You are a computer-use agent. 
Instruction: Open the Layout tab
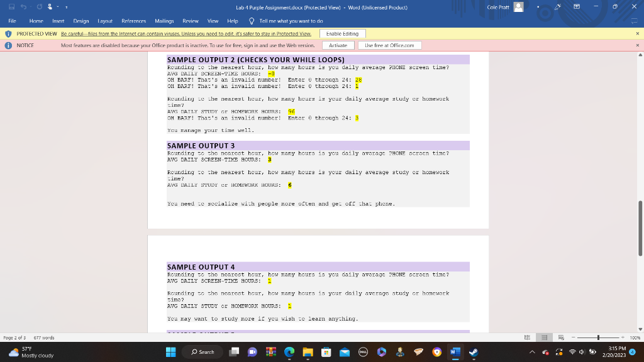coord(105,21)
